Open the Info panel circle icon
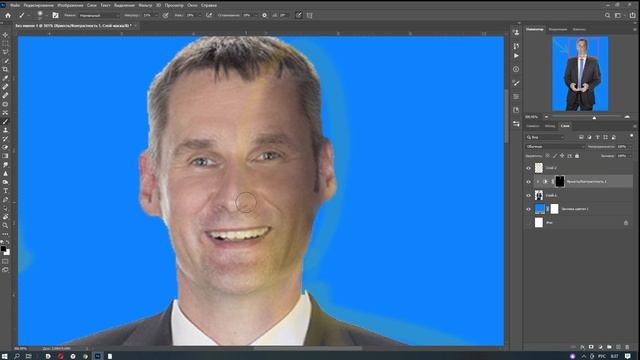Screen dimensions: 640x360 click(516, 69)
